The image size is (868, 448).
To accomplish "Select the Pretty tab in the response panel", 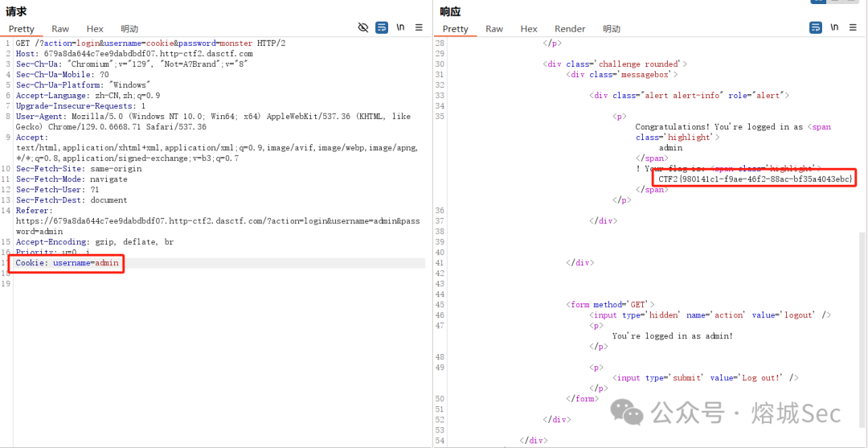I will click(456, 29).
